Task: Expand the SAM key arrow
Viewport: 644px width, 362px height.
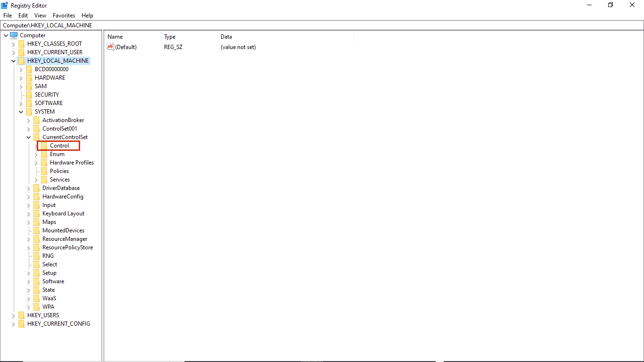Action: coord(21,86)
